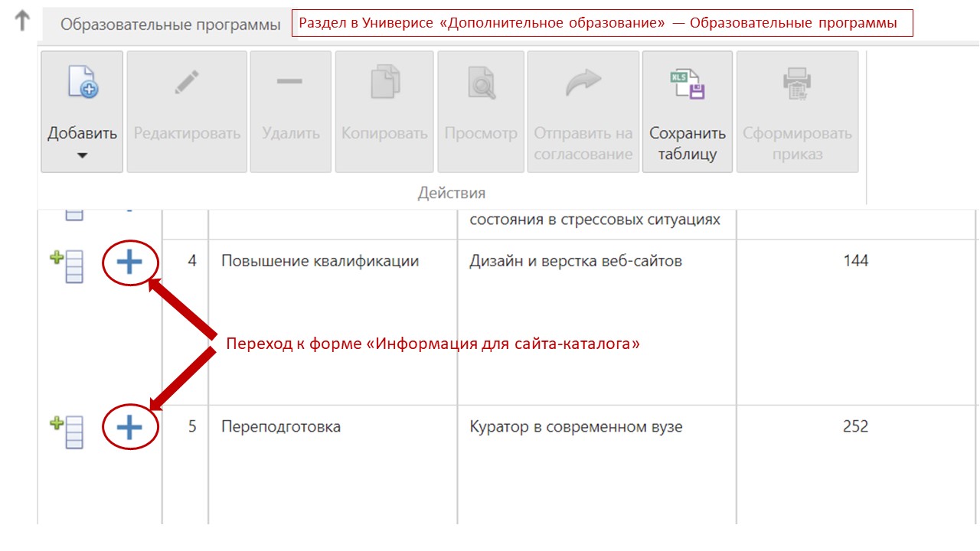Click the row number 4 cell
The height and width of the screenshot is (551, 980).
point(185,322)
